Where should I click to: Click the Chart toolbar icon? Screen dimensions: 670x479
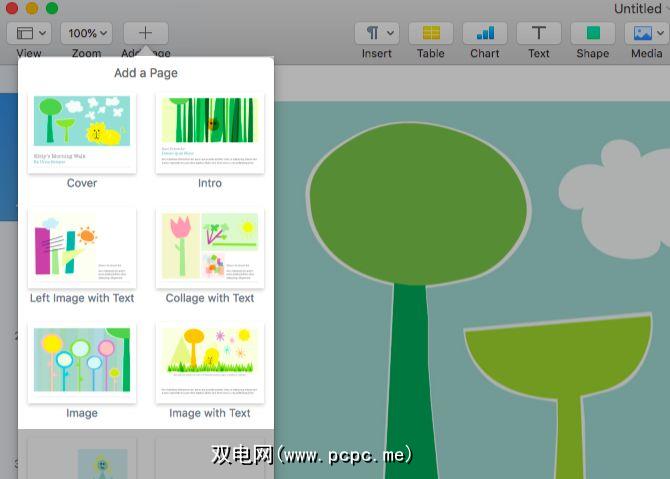click(x=485, y=32)
